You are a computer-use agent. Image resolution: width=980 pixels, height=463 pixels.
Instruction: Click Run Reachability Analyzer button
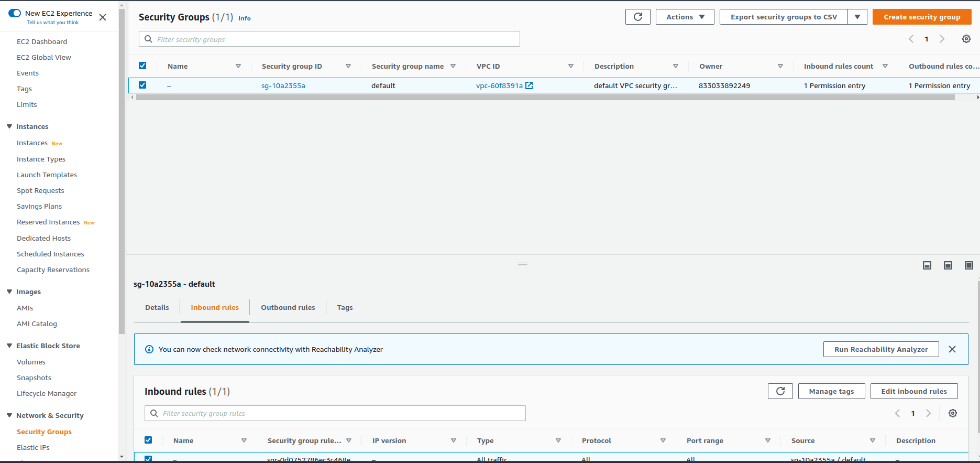(x=881, y=349)
